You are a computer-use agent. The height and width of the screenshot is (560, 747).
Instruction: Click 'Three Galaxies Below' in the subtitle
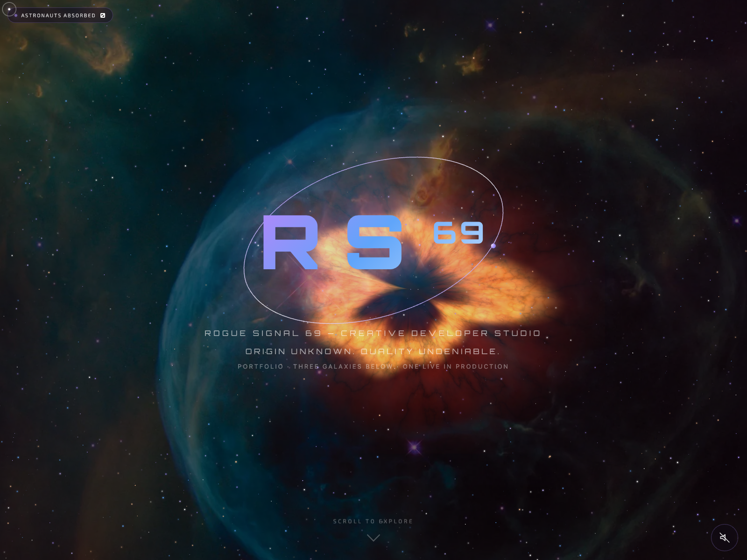[343, 367]
